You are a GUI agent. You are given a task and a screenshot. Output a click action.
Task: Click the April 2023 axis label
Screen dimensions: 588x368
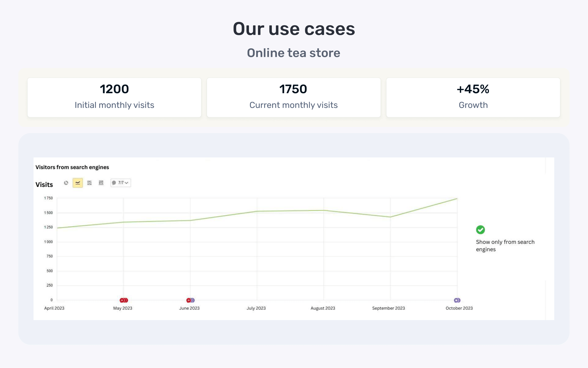tap(54, 308)
